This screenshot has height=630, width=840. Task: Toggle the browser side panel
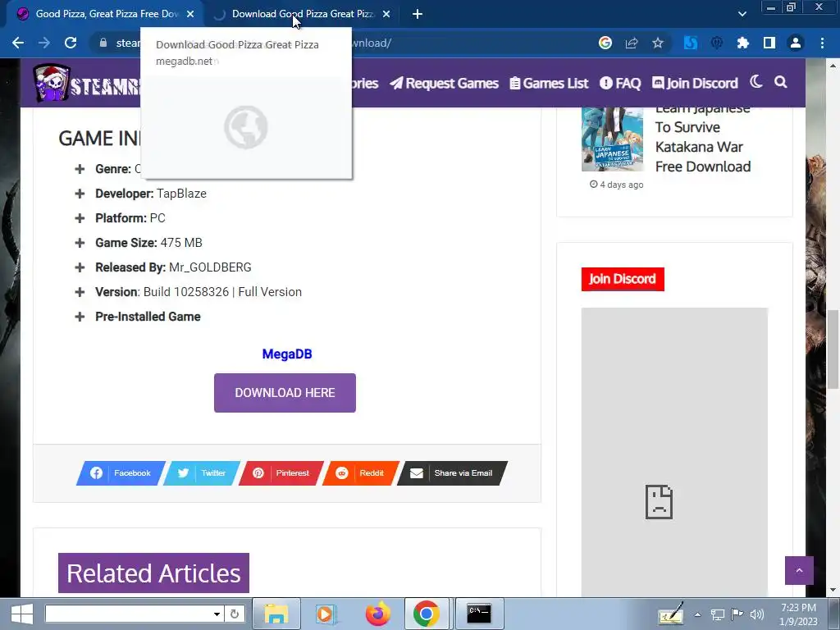(x=769, y=43)
